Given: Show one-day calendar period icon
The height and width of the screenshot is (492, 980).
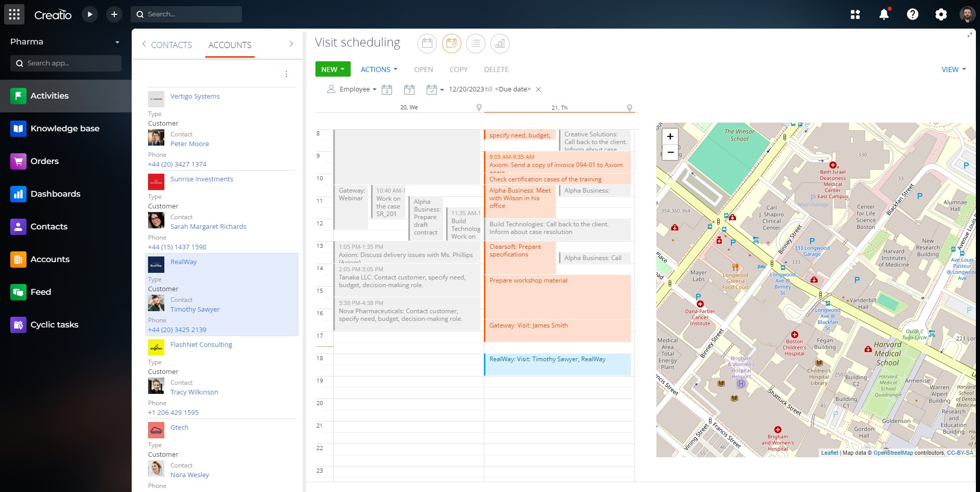Looking at the screenshot, I should point(387,89).
